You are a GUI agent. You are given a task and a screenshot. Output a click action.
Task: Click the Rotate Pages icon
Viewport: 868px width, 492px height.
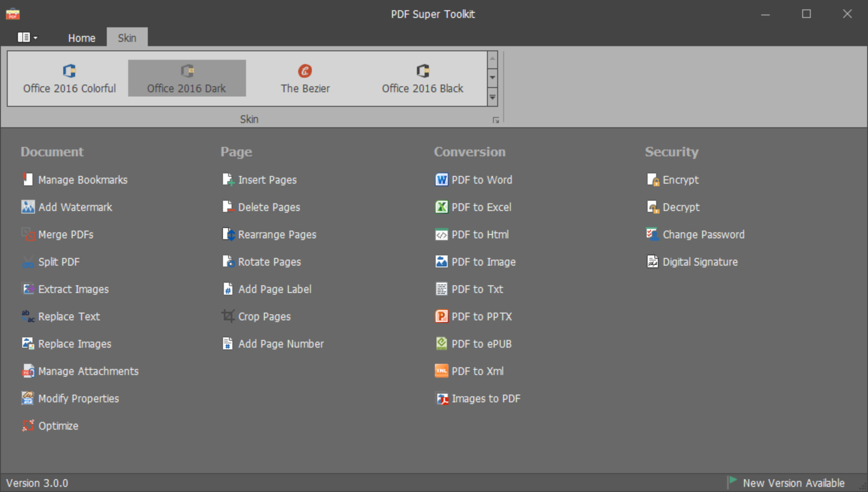point(228,262)
